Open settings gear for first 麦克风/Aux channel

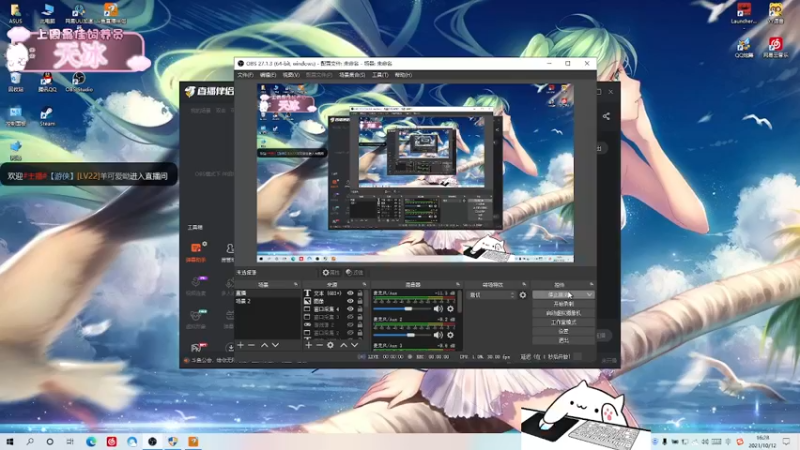click(x=450, y=309)
